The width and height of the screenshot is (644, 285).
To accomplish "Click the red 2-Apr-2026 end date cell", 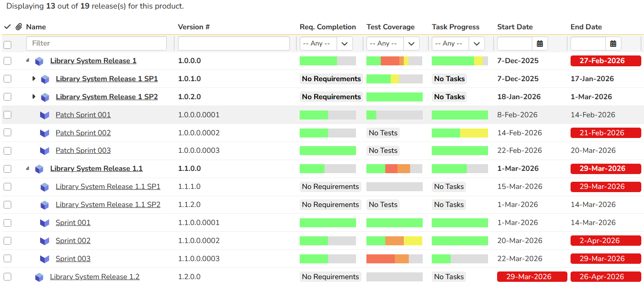I will point(606,241).
